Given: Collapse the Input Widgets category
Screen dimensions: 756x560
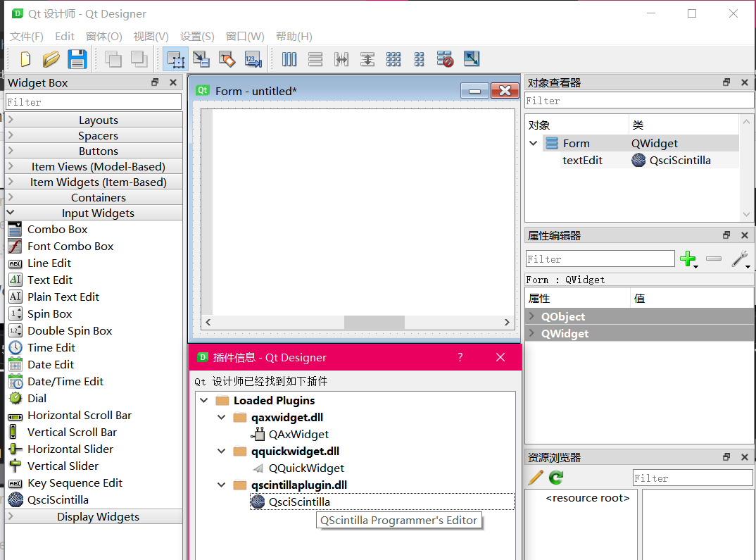Looking at the screenshot, I should coord(94,213).
